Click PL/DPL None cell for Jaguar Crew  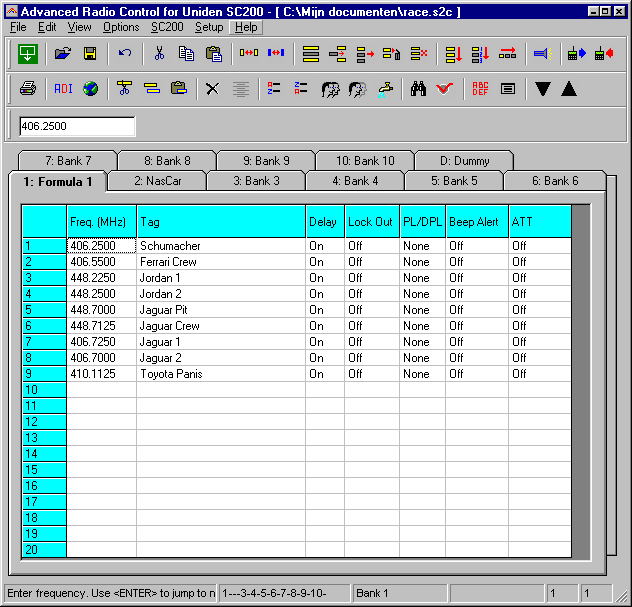click(422, 326)
